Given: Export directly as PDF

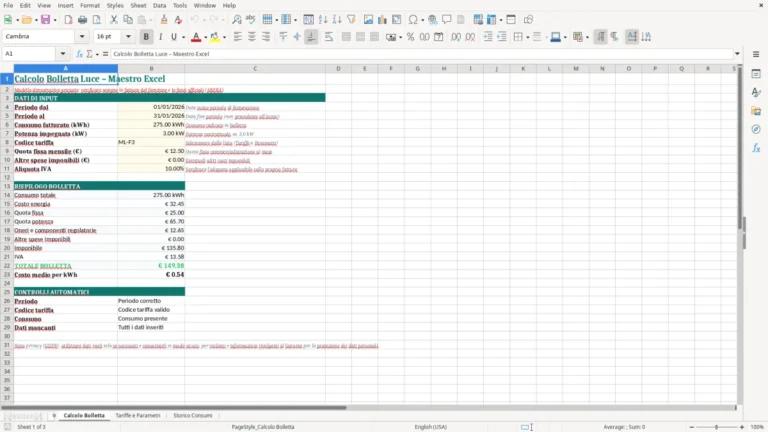Looking at the screenshot, I should pos(68,20).
